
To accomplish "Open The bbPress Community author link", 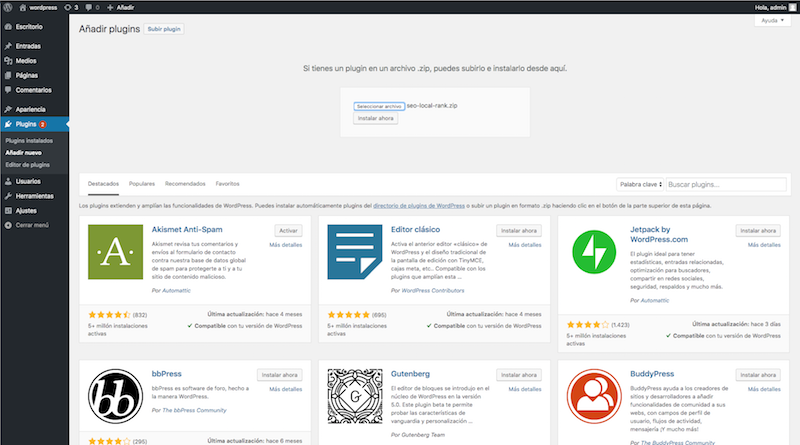I will pos(194,410).
